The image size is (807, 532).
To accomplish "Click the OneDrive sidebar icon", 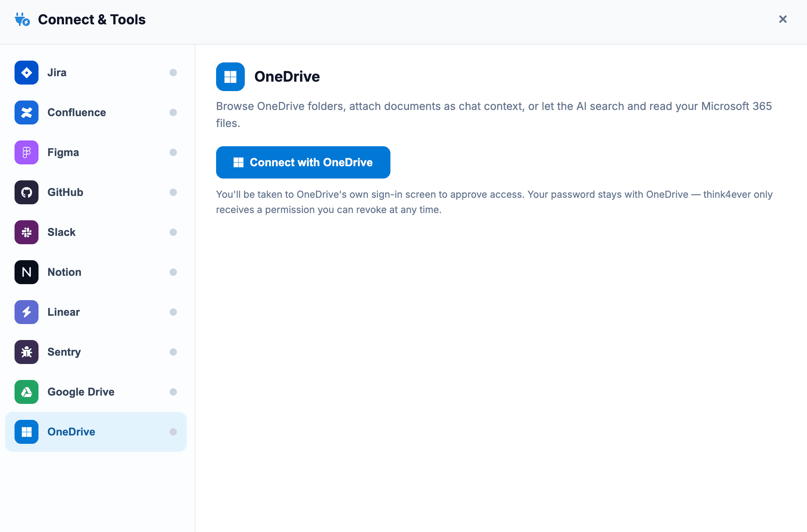I will 27,432.
